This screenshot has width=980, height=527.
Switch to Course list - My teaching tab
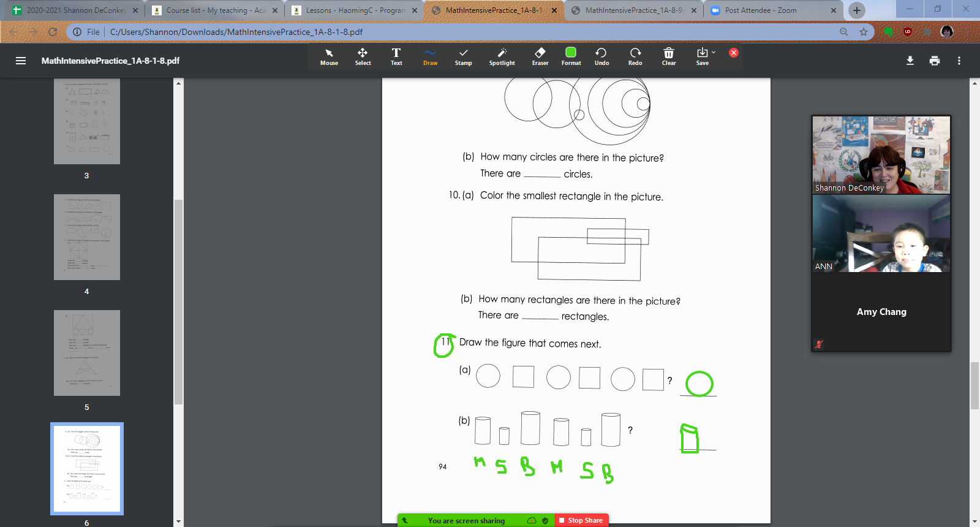click(215, 10)
